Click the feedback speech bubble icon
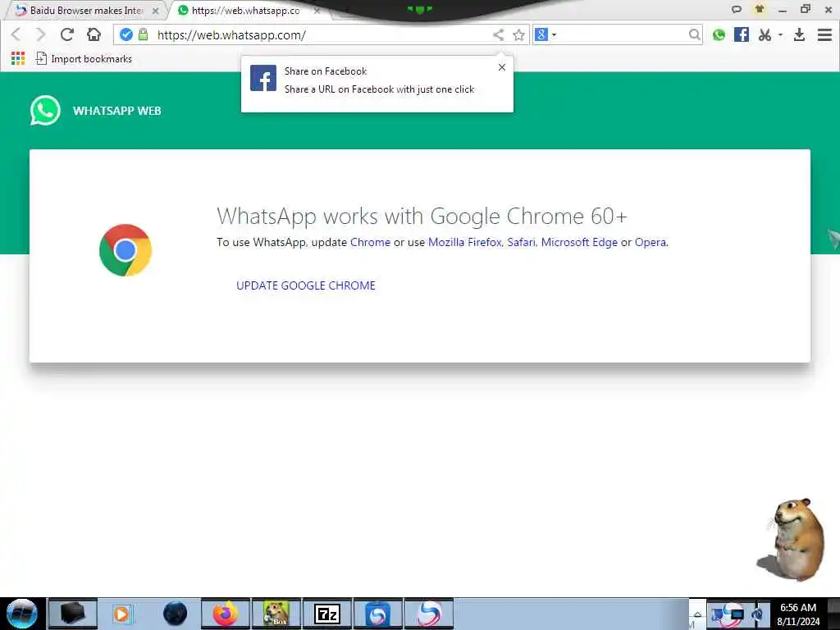Viewport: 840px width, 630px height. 737,9
